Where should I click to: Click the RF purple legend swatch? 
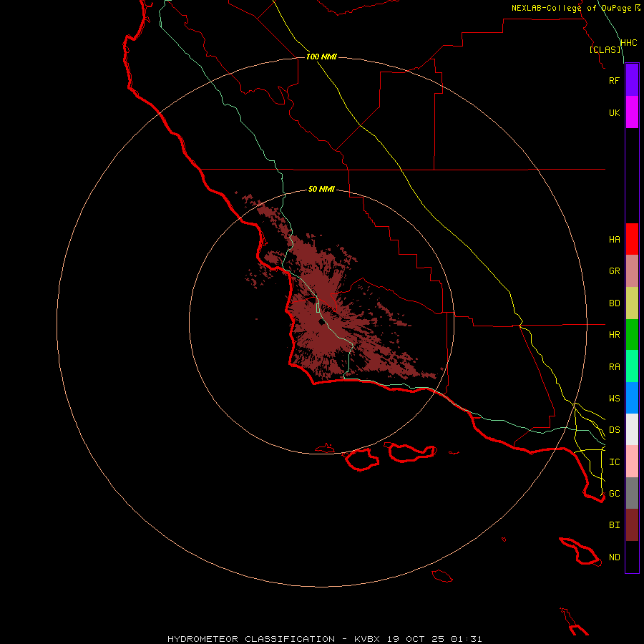632,80
